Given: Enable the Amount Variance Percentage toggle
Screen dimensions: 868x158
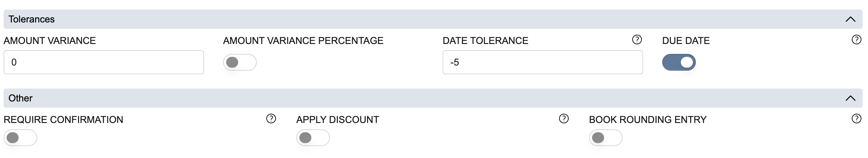Looking at the screenshot, I should pos(240,62).
